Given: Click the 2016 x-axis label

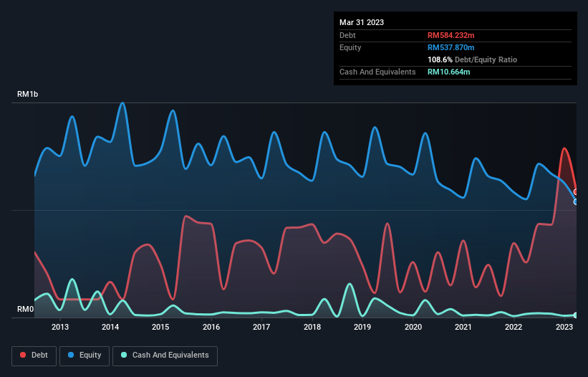Looking at the screenshot, I should tap(211, 327).
